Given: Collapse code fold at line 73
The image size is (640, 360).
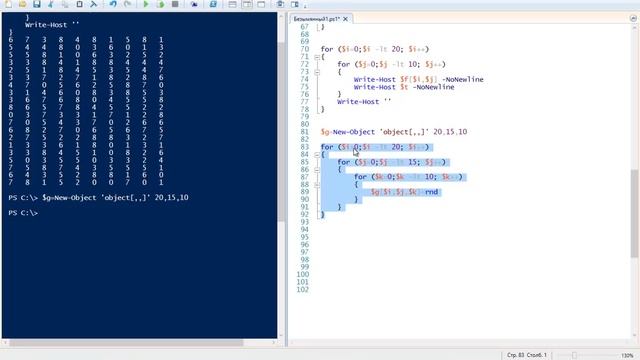Looking at the screenshot, I should 317,72.
